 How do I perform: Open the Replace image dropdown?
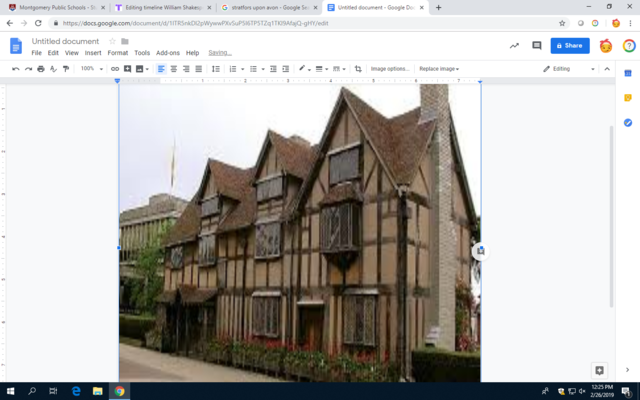439,69
